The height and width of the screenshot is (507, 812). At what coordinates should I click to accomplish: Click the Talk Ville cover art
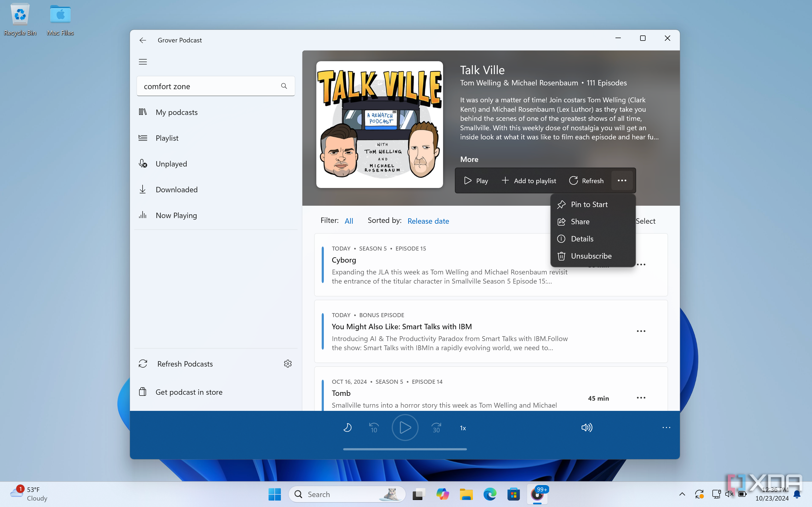point(379,124)
